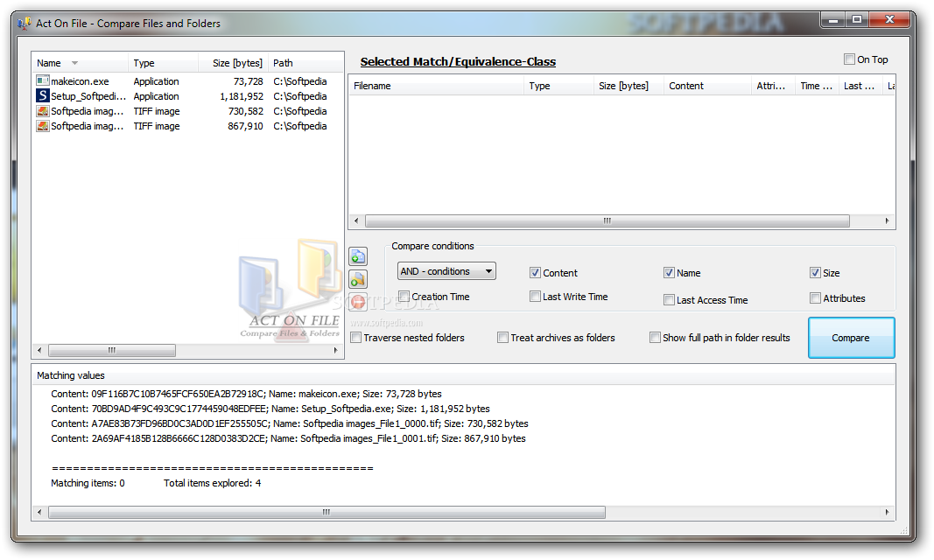Click results pane scroll right arrow
The height and width of the screenshot is (560, 934).
coord(887,220)
